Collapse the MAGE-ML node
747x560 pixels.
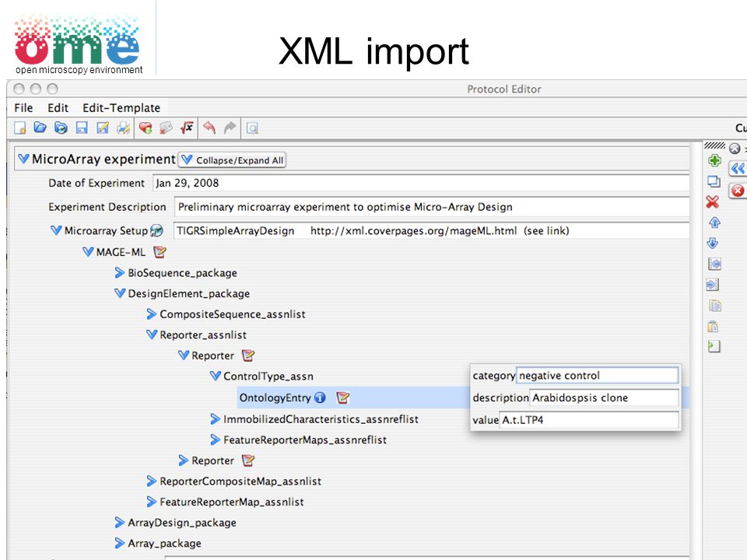tap(88, 251)
